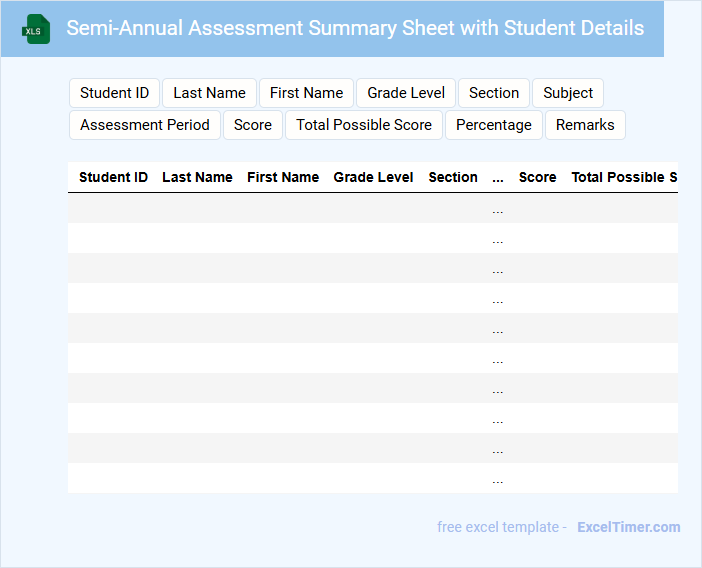Click the Student ID column header
702x568 pixels.
coord(113,177)
